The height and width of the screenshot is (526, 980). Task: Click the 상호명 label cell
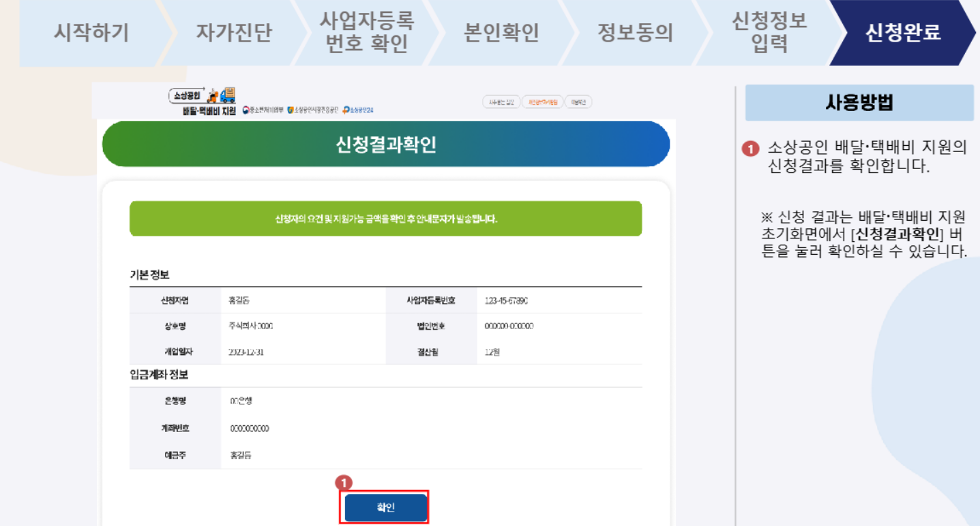(x=175, y=326)
